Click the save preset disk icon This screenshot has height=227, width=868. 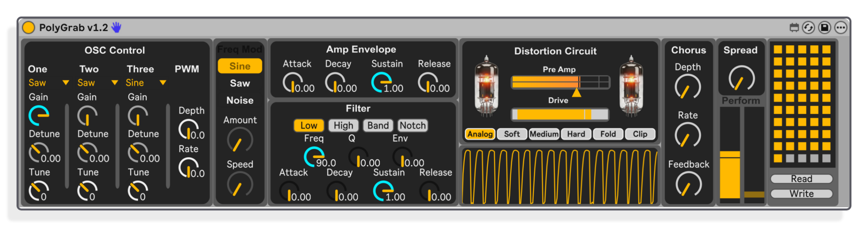pos(825,27)
